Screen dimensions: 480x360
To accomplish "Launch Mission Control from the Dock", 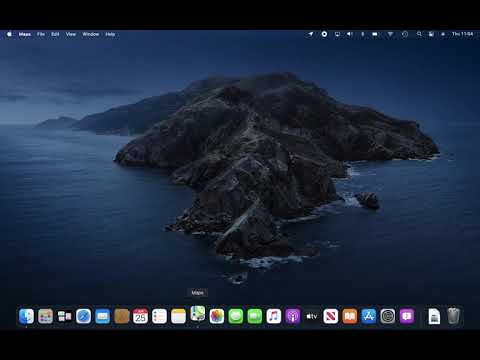I will (x=64, y=316).
